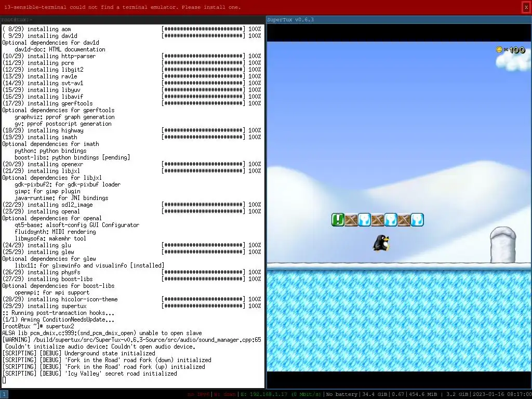532x399 pixels.
Task: Click the coin icon in SuperTux HUD
Action: tap(499, 50)
